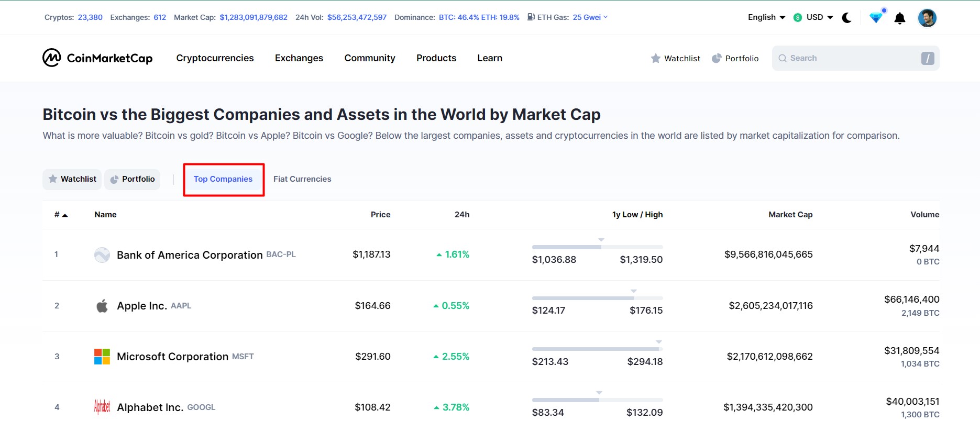Sort by the Price column header
The width and height of the screenshot is (980, 432).
381,215
